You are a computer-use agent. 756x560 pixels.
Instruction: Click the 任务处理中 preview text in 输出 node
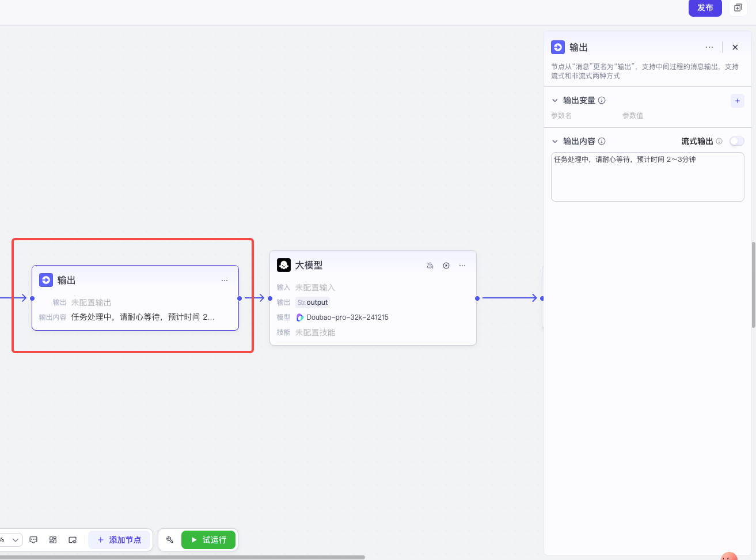pyautogui.click(x=143, y=317)
